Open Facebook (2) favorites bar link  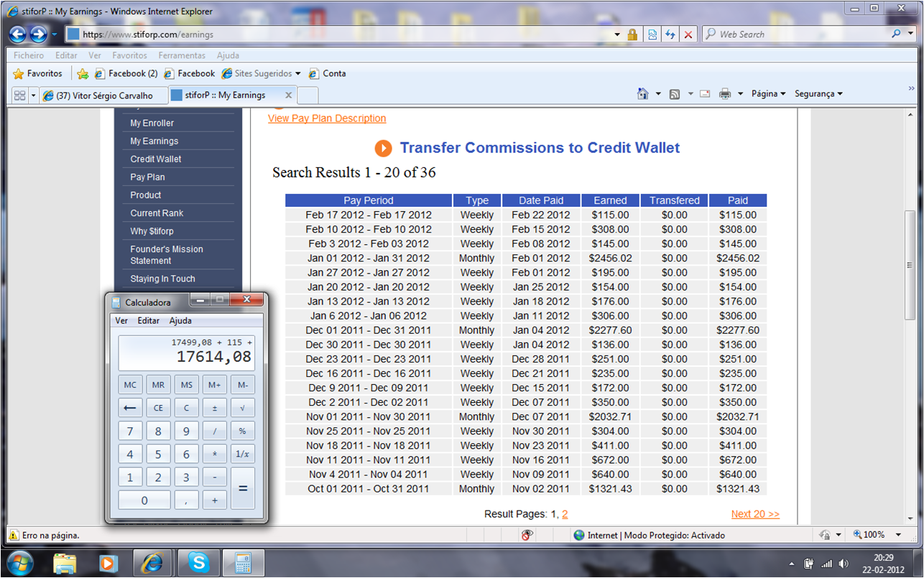pos(126,73)
